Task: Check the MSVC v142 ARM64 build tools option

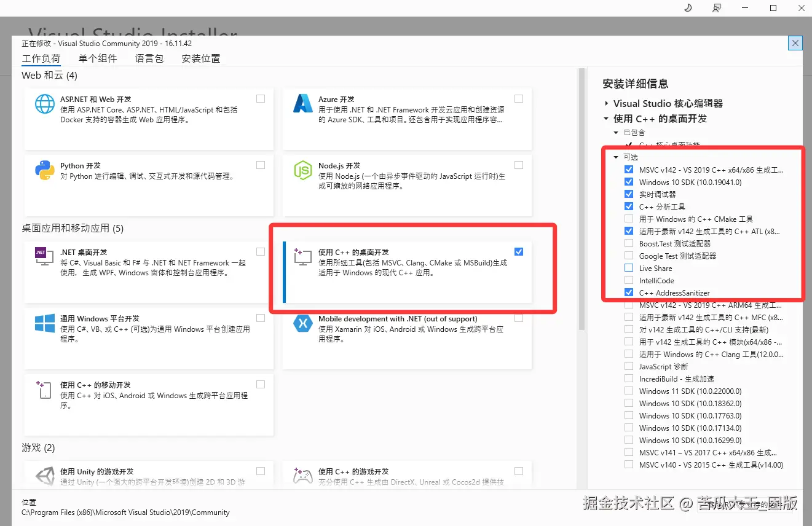Action: (x=629, y=305)
